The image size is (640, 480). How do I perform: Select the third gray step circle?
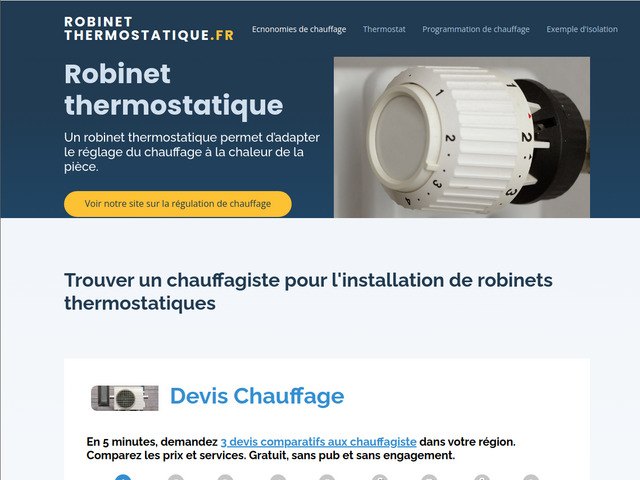point(225,477)
